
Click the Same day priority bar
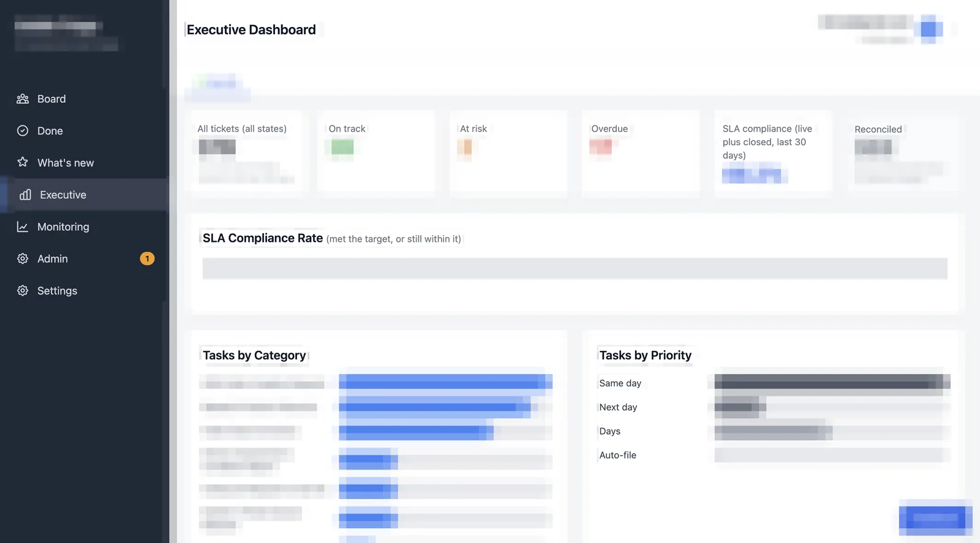click(832, 383)
